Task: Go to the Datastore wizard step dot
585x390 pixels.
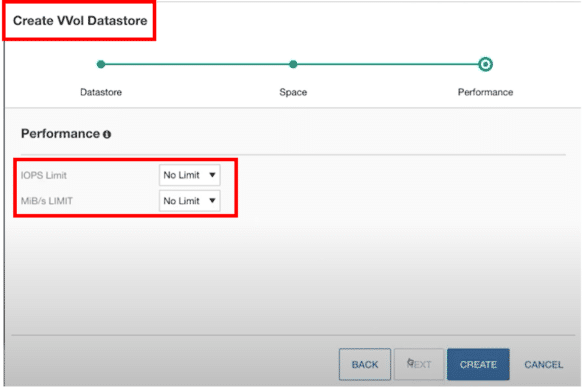Action: pos(101,64)
